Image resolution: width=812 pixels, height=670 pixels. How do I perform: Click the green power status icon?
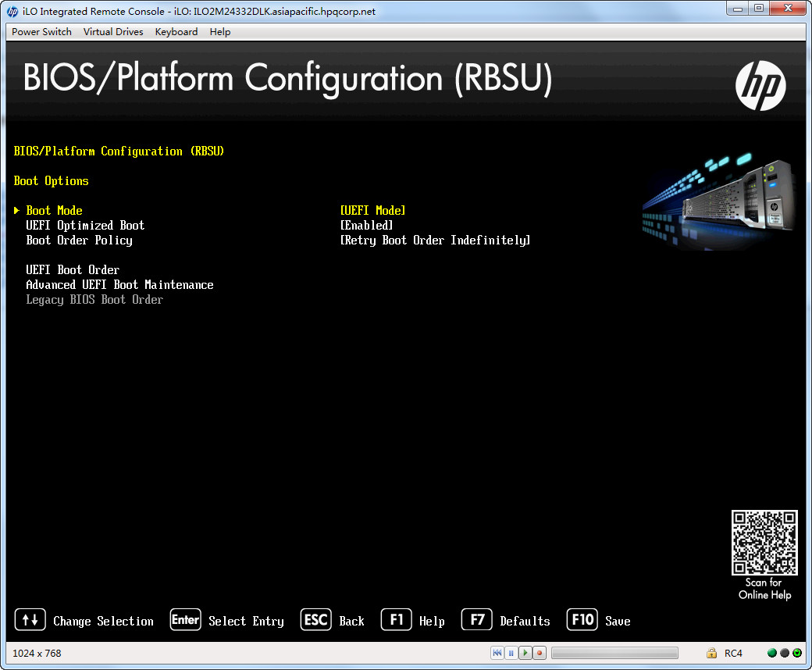(x=797, y=653)
